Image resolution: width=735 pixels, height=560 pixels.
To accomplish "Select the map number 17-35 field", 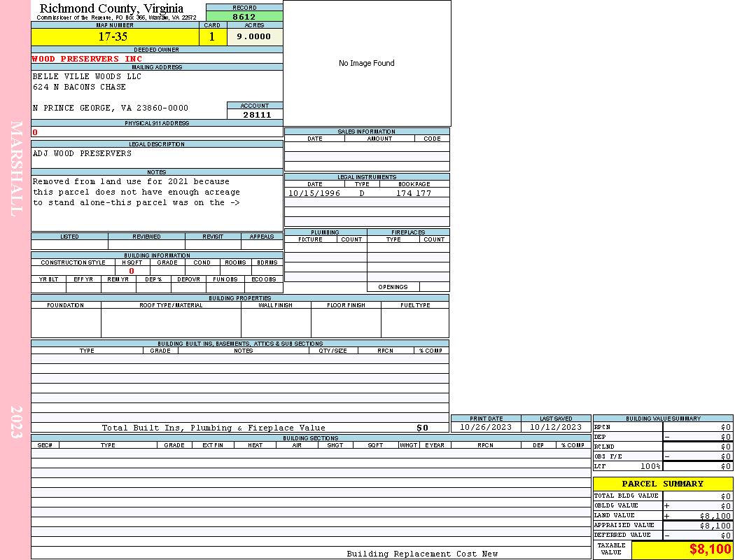I will tap(113, 37).
